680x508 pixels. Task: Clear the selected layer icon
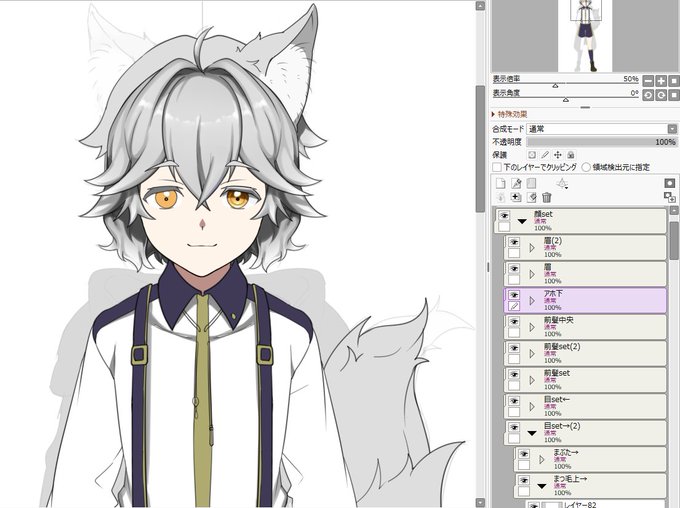[531, 198]
